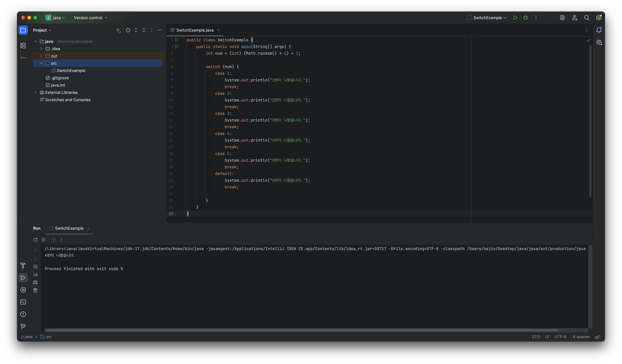Image resolution: width=622 pixels, height=364 pixels.
Task: Open the Version control menu
Action: click(x=90, y=18)
